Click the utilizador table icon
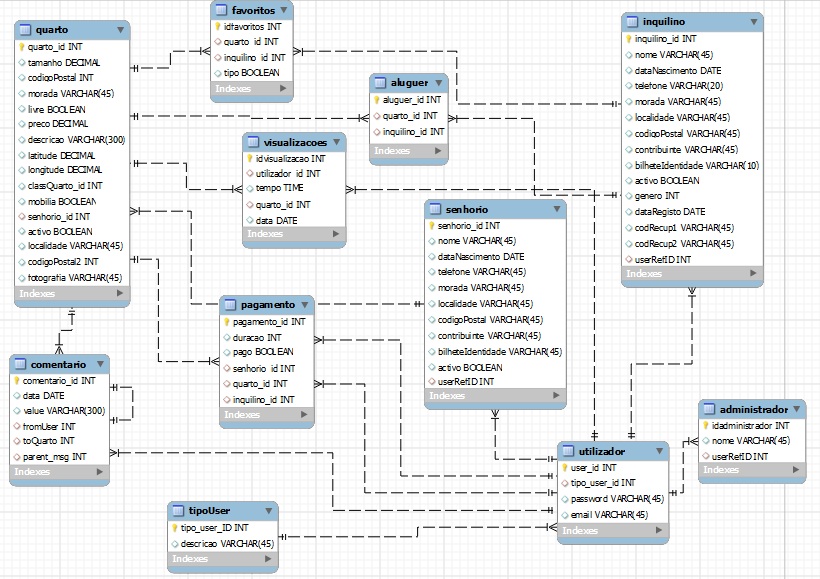The height and width of the screenshot is (579, 820). [x=569, y=451]
